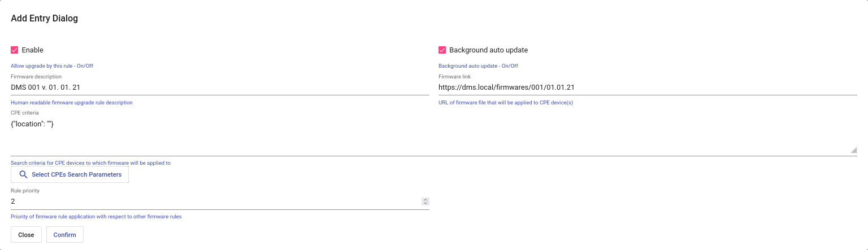This screenshot has height=250, width=868.
Task: Click the "URL of firmware file" hint text
Action: tap(506, 103)
